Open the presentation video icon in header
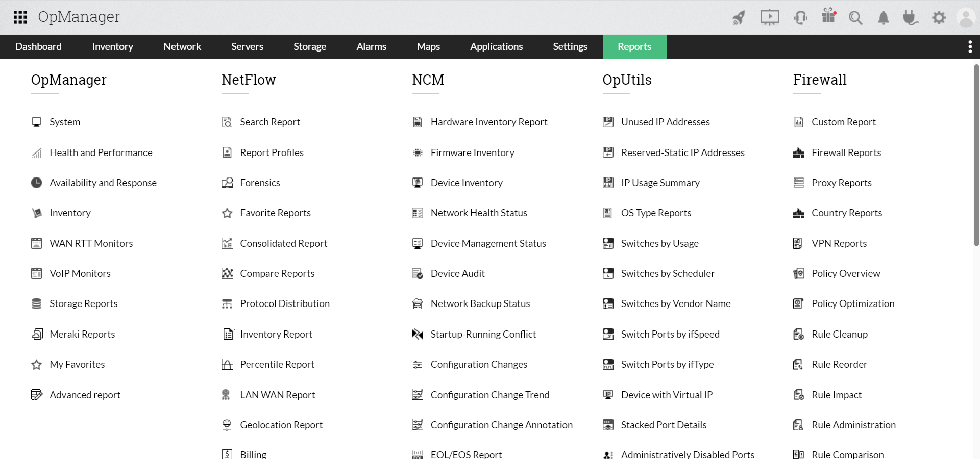980x459 pixels. pos(770,18)
